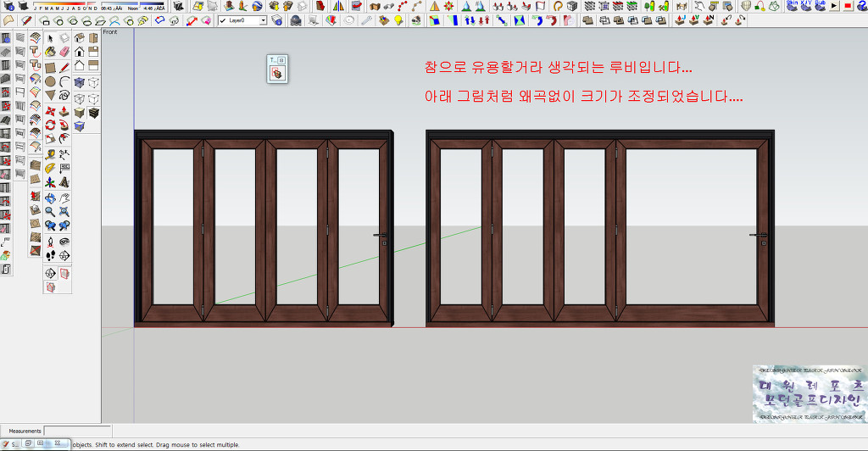Viewport: 868px width, 451px height.
Task: Switch to Front view house icon
Action: coord(79,52)
